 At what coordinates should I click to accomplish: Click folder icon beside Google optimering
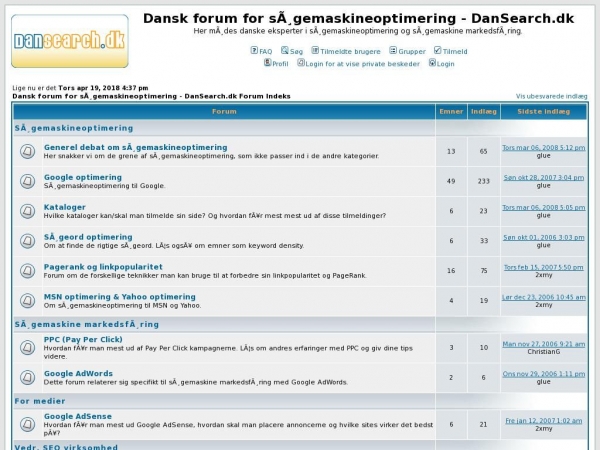[28, 181]
